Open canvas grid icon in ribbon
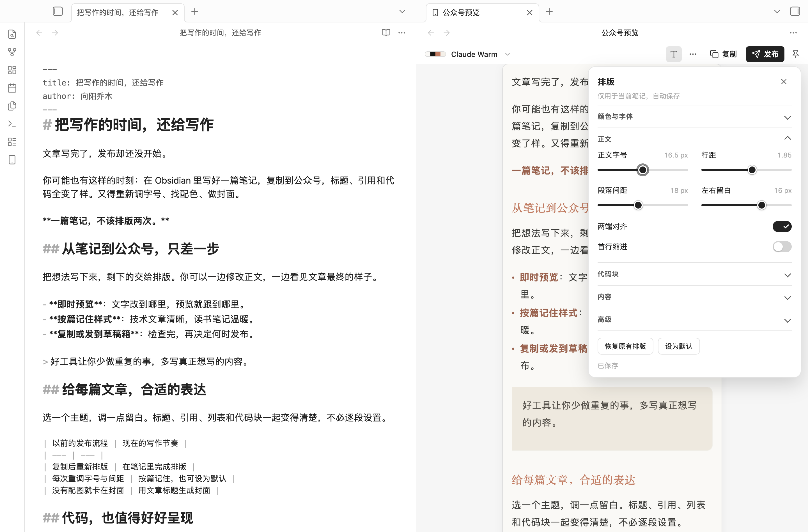Viewport: 808px width, 532px height. pos(12,70)
